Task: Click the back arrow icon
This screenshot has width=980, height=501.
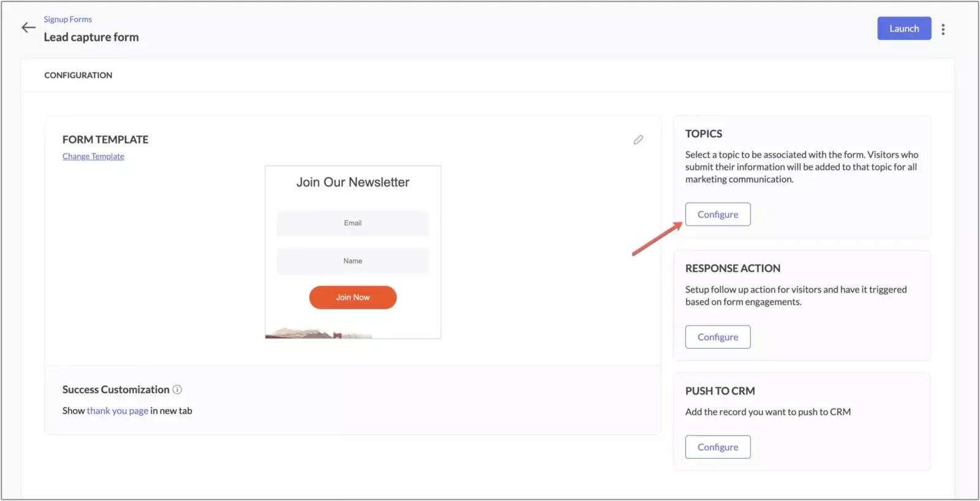Action: point(28,28)
